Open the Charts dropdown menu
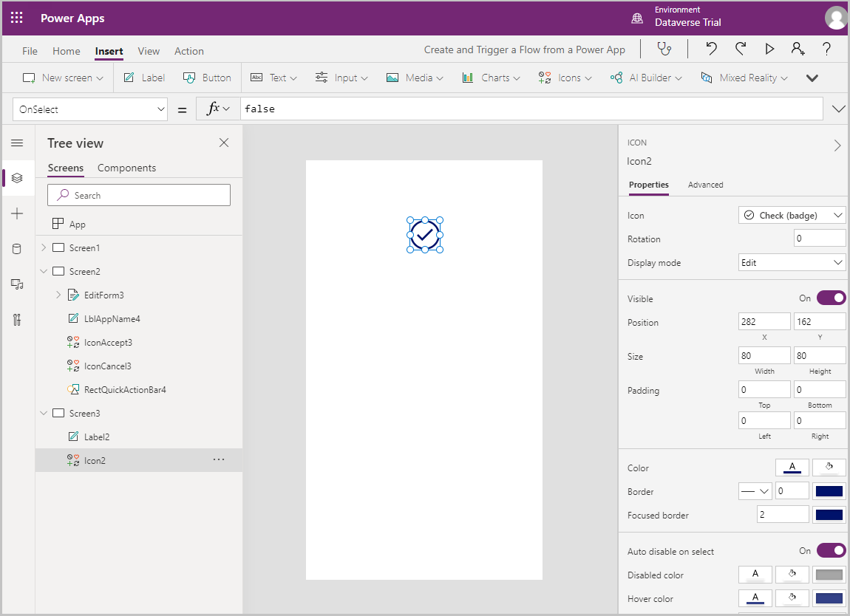This screenshot has width=850, height=616. [491, 78]
